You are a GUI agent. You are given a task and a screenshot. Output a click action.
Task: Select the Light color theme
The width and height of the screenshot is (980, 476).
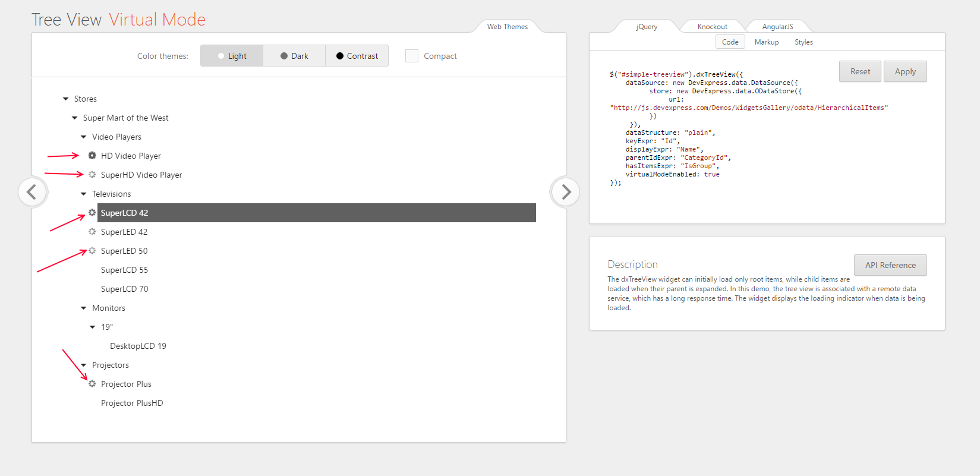click(232, 56)
